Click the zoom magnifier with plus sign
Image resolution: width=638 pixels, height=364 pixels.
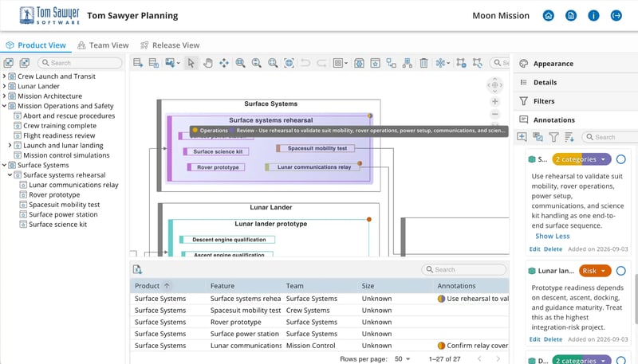pyautogui.click(x=273, y=63)
